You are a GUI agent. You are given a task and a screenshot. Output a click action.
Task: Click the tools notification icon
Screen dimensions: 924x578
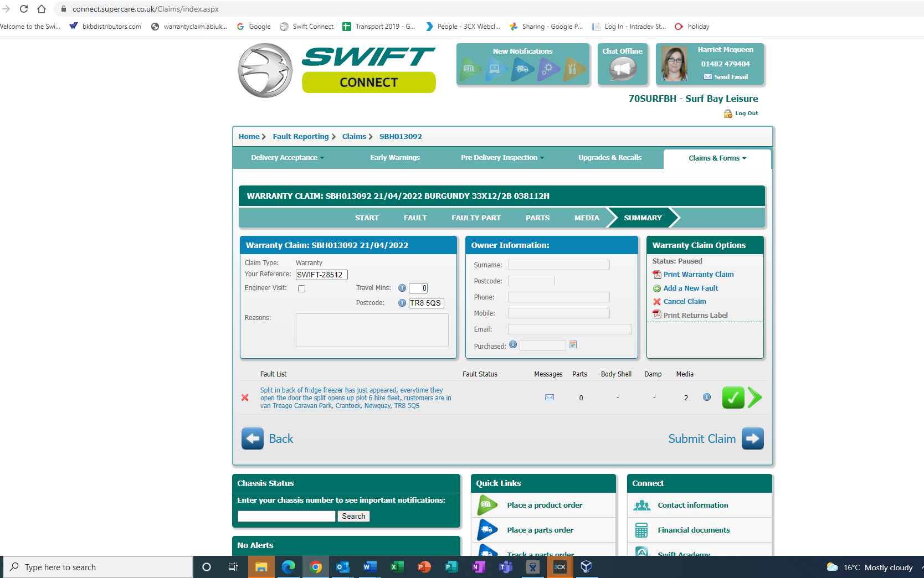click(574, 69)
